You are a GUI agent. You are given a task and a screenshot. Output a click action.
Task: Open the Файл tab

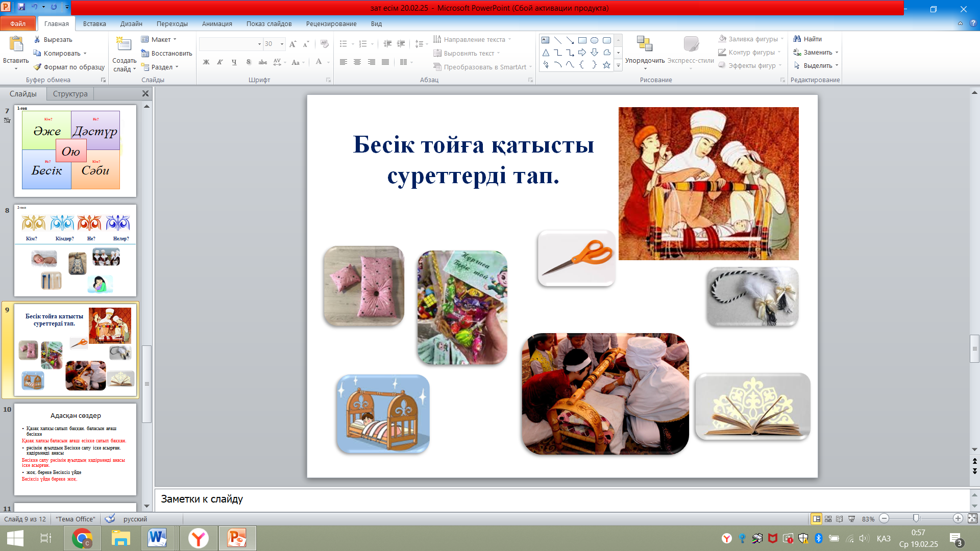coord(18,23)
